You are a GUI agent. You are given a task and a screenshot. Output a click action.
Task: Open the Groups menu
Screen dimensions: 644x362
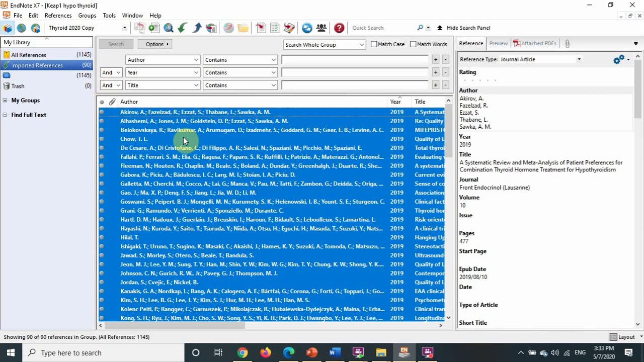tap(87, 16)
